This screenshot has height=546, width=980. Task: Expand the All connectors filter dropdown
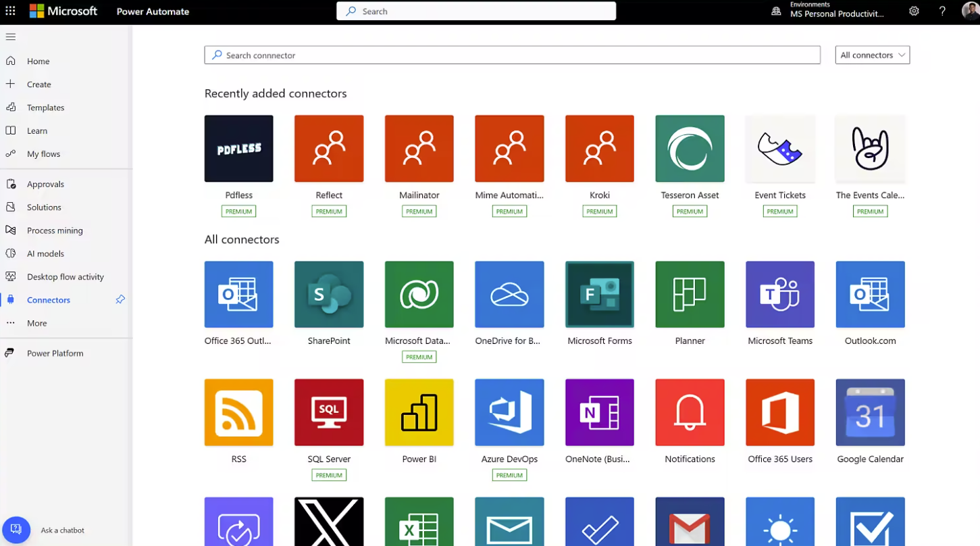click(872, 55)
